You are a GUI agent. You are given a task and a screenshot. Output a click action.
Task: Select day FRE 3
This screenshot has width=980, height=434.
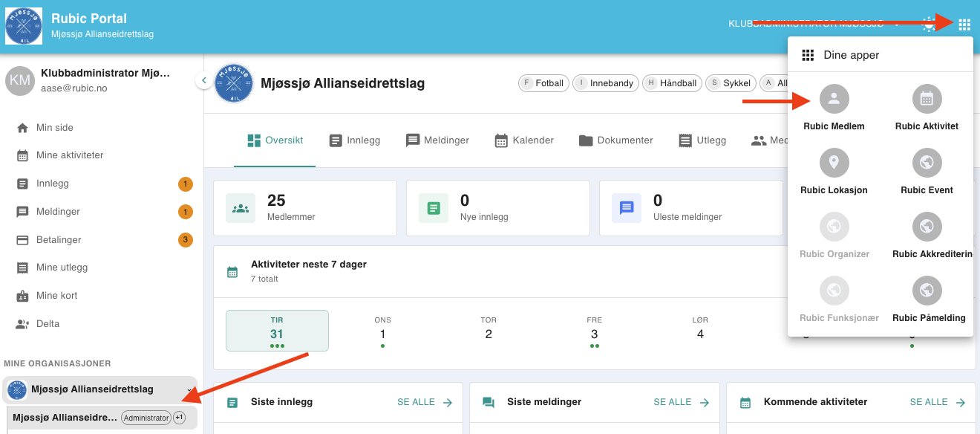pos(595,331)
